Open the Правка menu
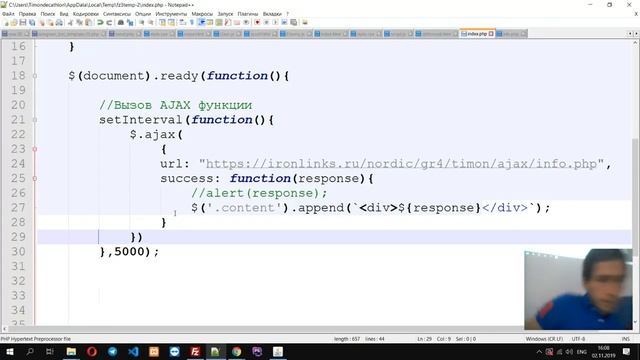The height and width of the screenshot is (360, 640). (27, 14)
